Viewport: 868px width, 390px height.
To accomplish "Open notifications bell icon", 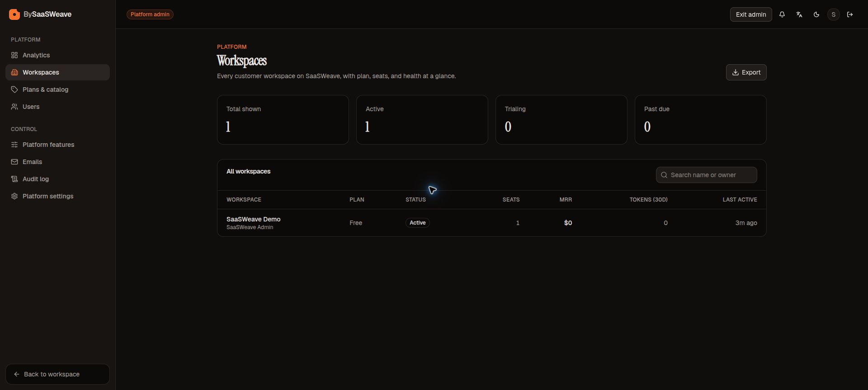I will pyautogui.click(x=782, y=14).
